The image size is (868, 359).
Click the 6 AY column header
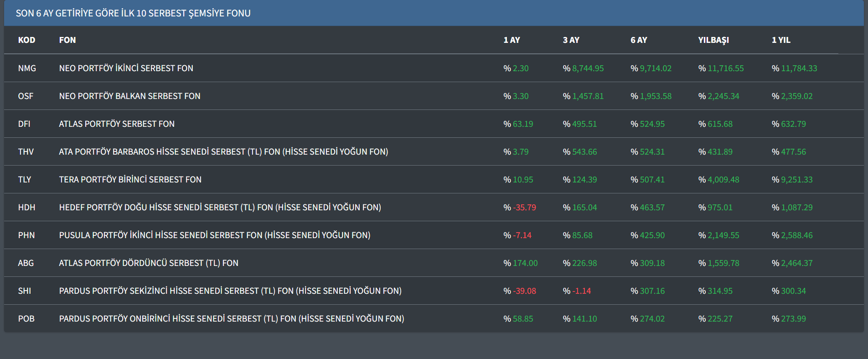[x=639, y=40]
